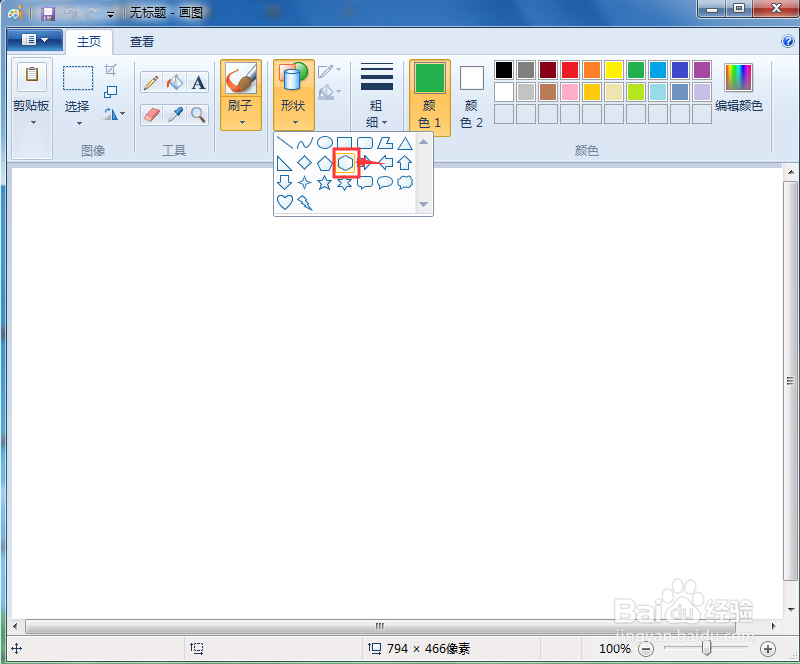Click the vertical scrollbar down arrow
Screen dimensions: 800x664
tap(790, 609)
